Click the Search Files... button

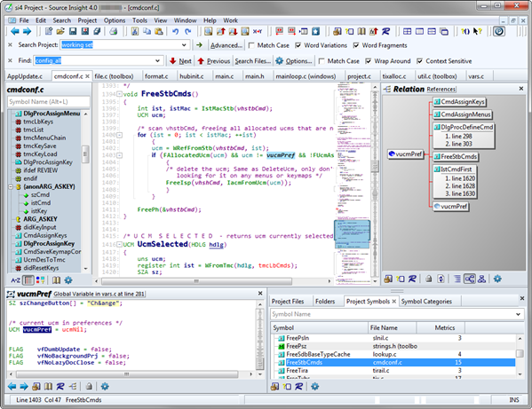click(x=253, y=61)
